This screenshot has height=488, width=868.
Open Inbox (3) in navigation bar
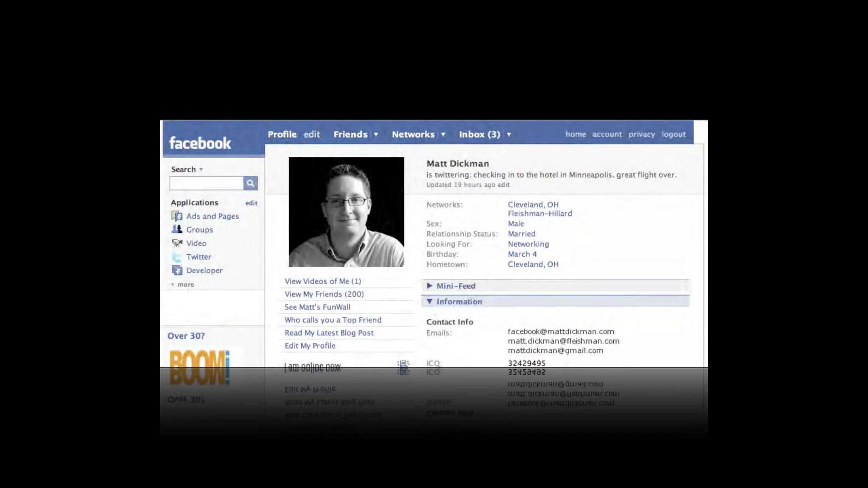pyautogui.click(x=479, y=134)
